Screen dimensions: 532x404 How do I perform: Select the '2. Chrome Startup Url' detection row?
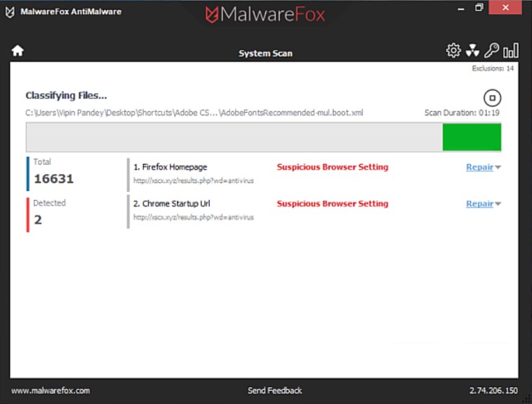314,211
